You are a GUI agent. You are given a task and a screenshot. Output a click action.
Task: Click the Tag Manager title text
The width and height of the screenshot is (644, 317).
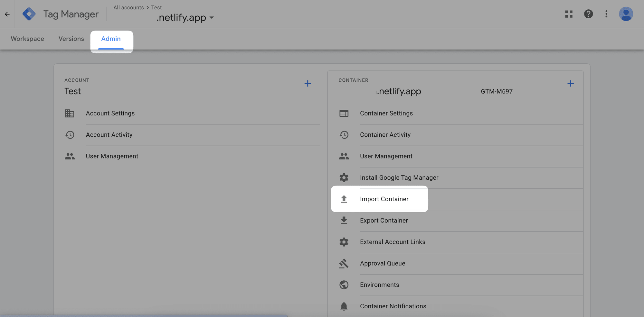click(71, 14)
